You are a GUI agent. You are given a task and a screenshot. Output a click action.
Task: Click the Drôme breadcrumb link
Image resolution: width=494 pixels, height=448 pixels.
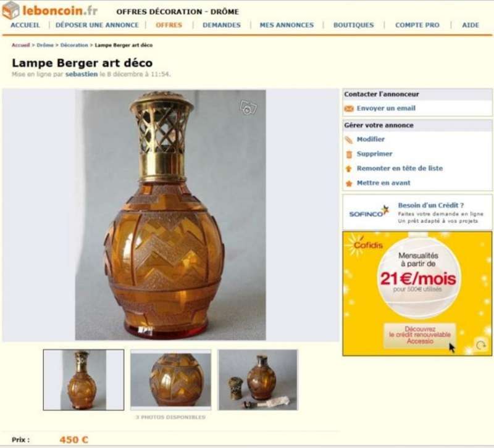point(45,45)
